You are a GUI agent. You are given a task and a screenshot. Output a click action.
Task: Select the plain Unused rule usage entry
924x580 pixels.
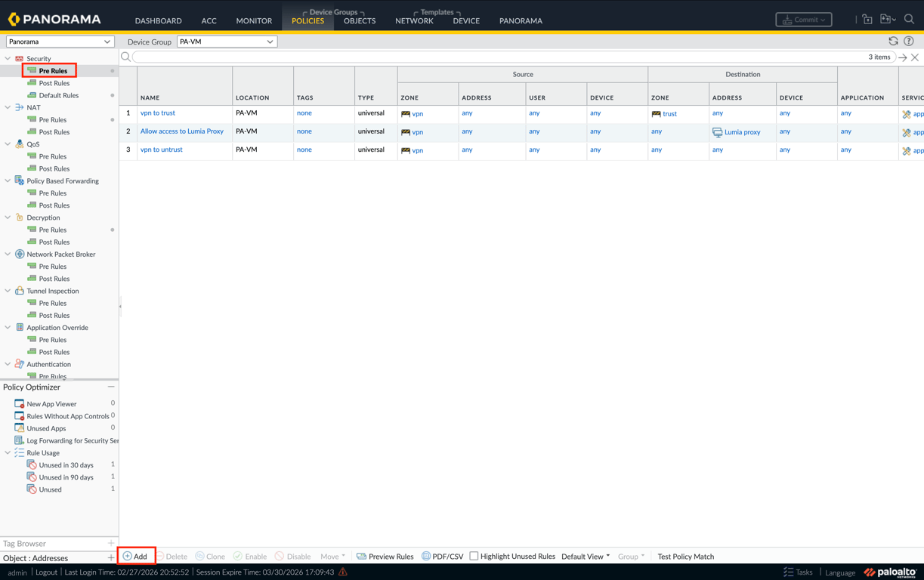click(50, 489)
